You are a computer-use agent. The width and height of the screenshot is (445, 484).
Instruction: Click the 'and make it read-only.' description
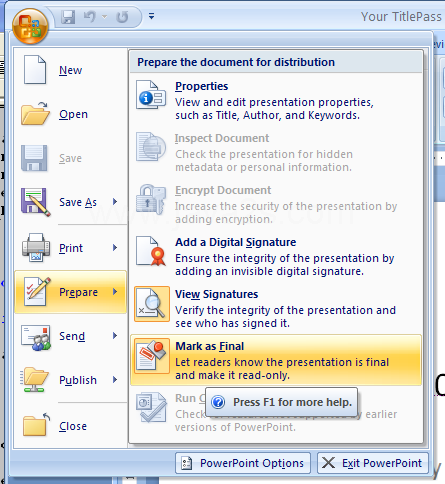tap(232, 375)
